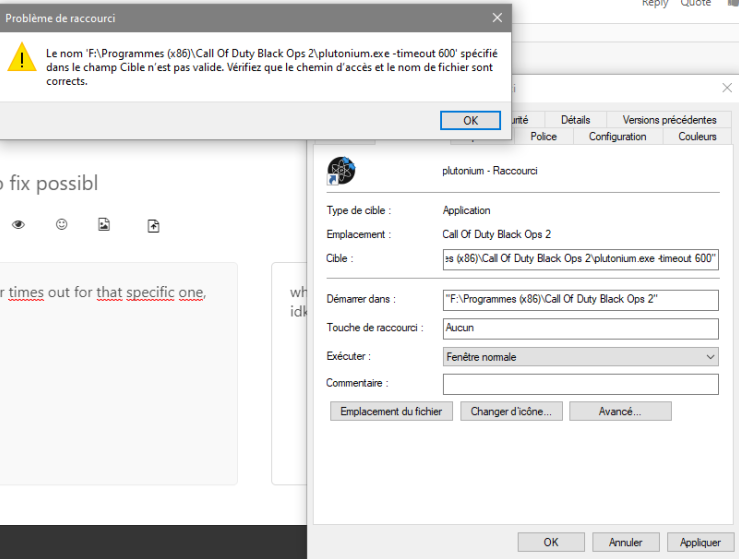The image size is (739, 559).
Task: Click the 'plutonium - Raccourci' name text
Action: point(490,171)
